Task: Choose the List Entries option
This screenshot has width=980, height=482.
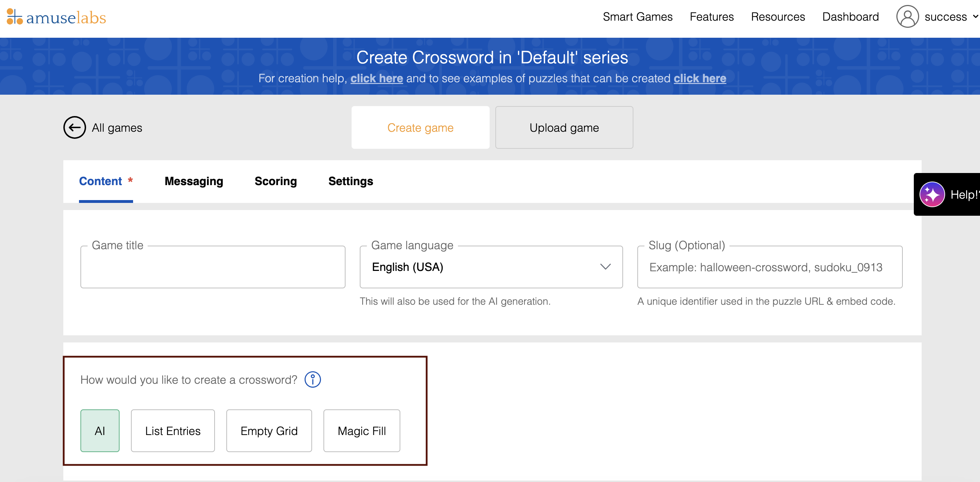Action: [173, 431]
